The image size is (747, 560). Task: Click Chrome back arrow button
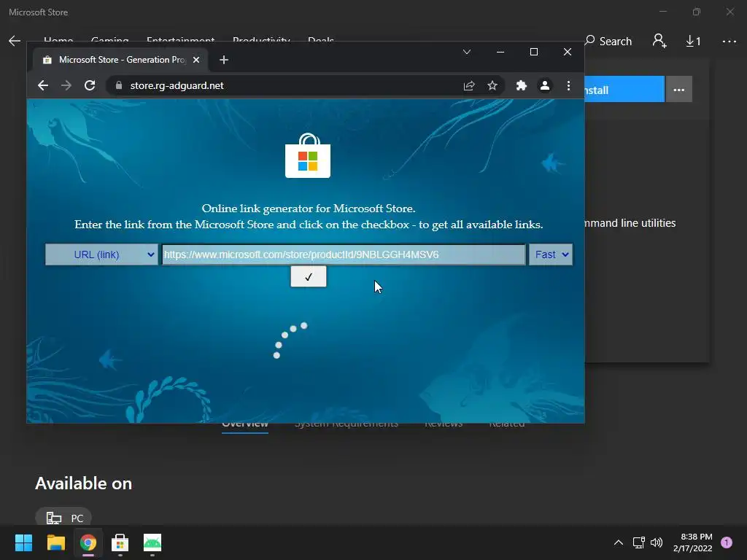(43, 85)
